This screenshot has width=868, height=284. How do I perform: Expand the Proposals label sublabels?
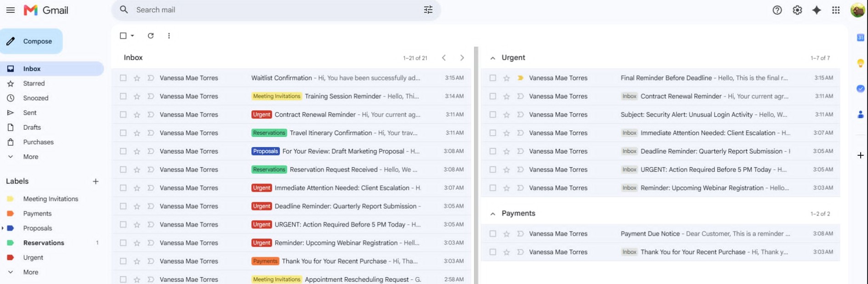3,228
